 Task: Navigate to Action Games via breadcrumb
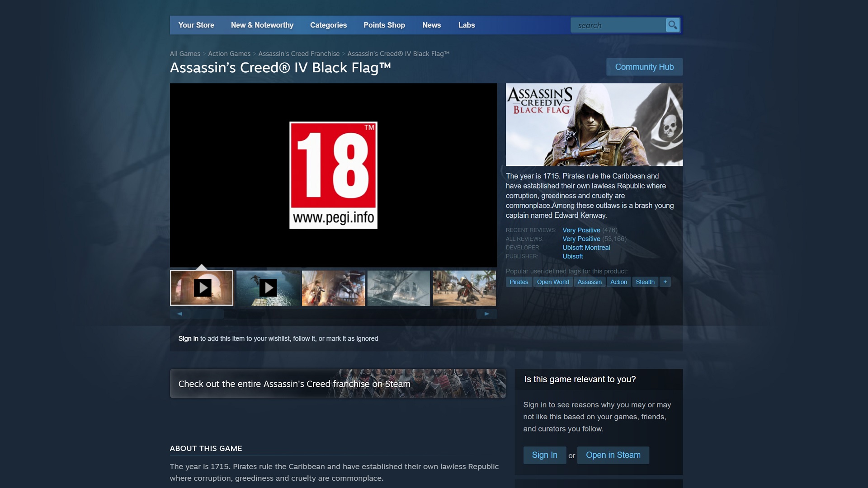tap(229, 53)
